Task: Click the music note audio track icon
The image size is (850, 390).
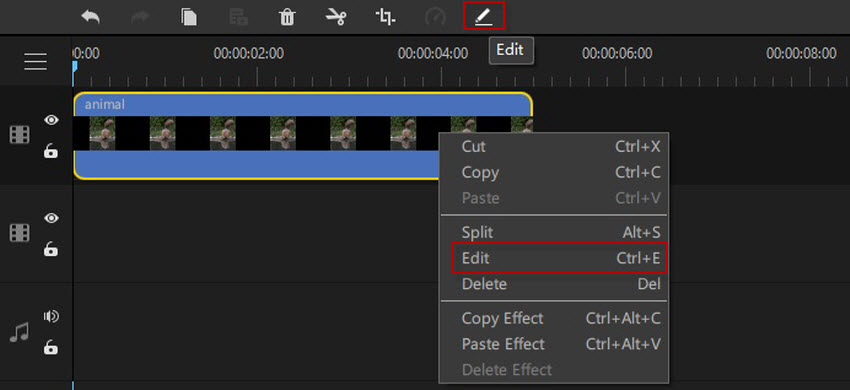Action: pyautogui.click(x=20, y=331)
